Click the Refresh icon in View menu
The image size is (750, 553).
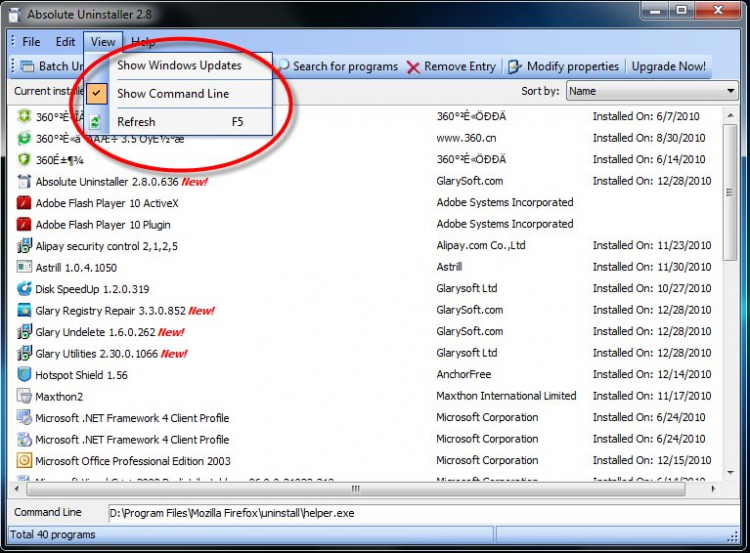(95, 122)
